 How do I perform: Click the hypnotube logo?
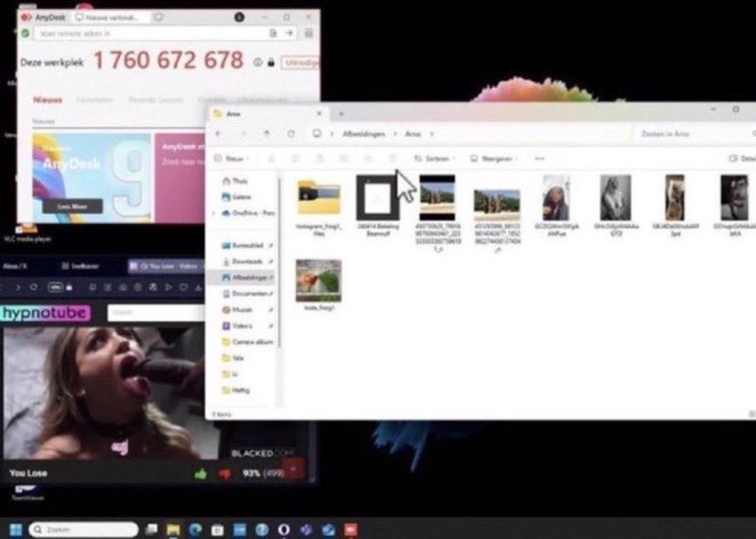point(45,313)
